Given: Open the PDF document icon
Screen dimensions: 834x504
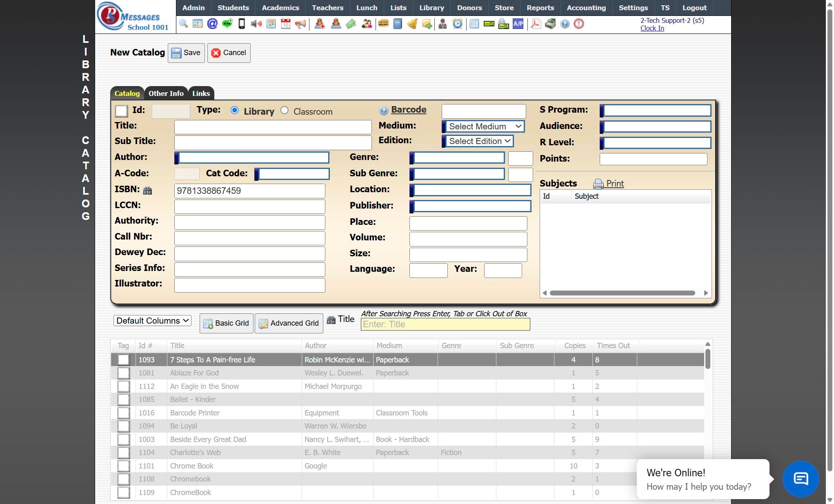Looking at the screenshot, I should point(536,24).
